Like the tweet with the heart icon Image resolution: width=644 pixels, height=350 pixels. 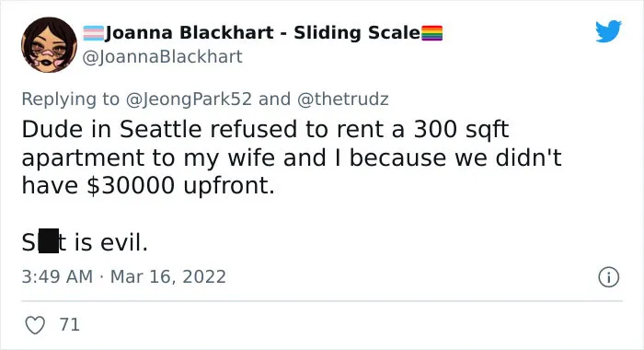[35, 325]
